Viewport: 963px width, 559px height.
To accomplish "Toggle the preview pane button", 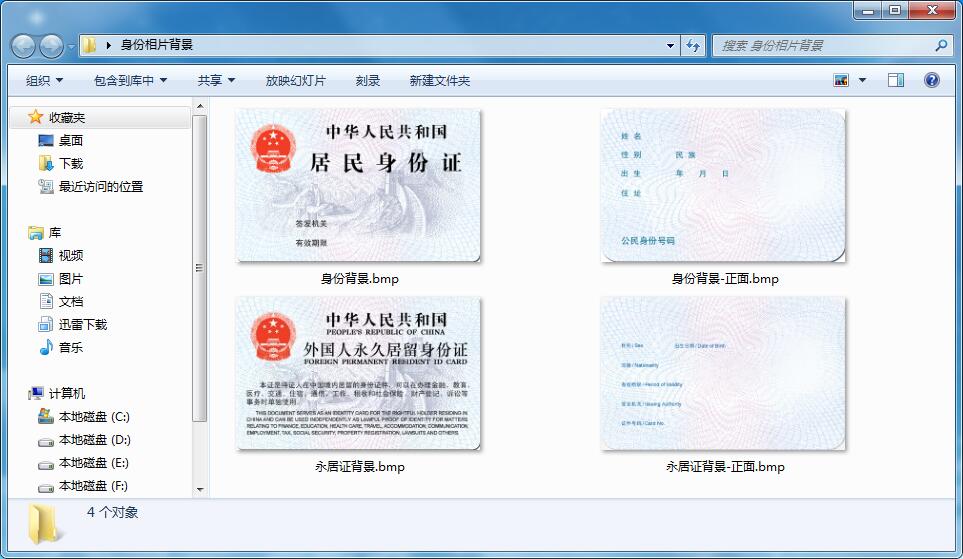I will [896, 80].
